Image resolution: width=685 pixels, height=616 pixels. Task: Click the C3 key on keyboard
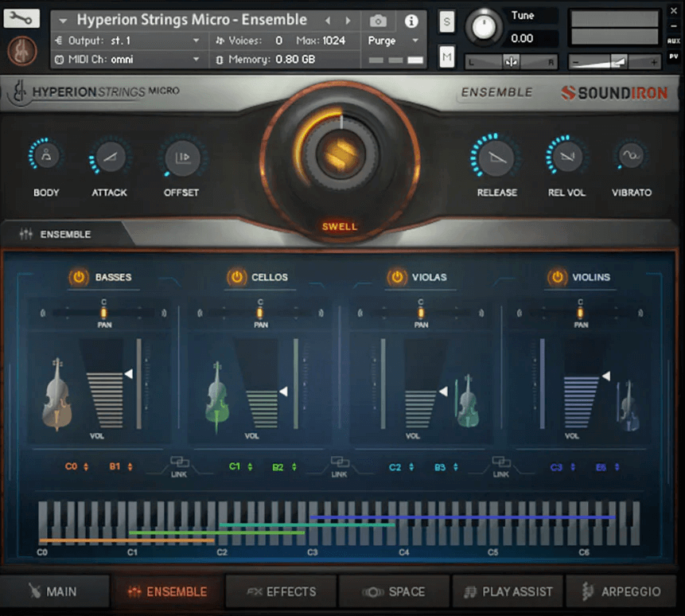313,523
